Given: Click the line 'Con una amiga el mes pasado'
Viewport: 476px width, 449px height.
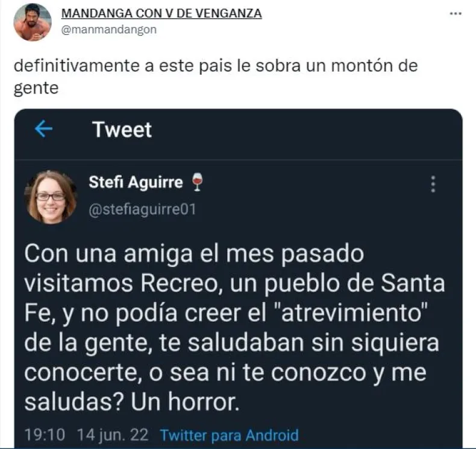Looking at the screenshot, I should [194, 254].
